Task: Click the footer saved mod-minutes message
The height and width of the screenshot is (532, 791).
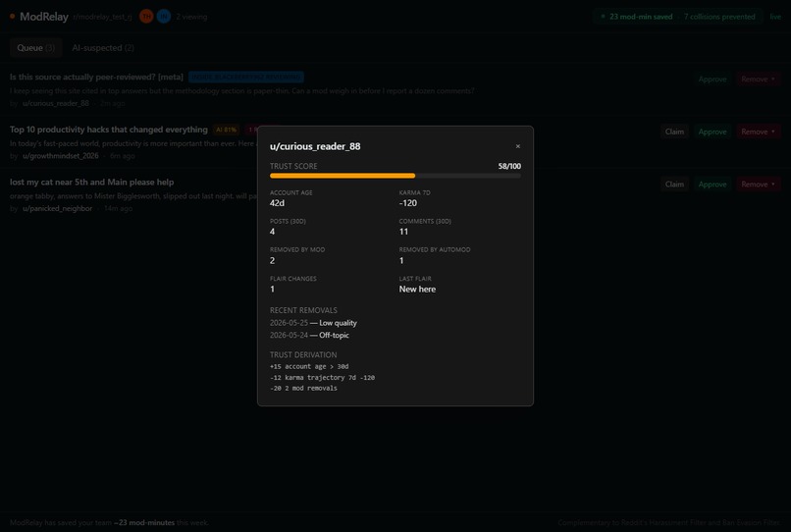Action: point(110,523)
